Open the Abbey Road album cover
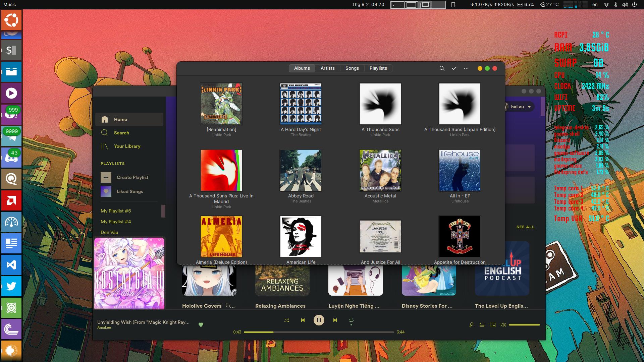The image size is (644, 362). 301,170
